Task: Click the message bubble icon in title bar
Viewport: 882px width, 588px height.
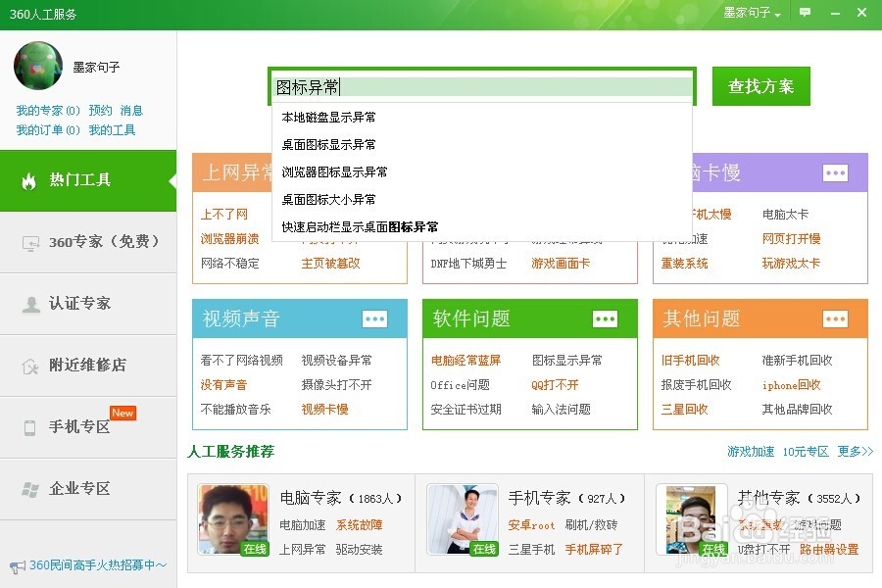Action: pyautogui.click(x=805, y=12)
